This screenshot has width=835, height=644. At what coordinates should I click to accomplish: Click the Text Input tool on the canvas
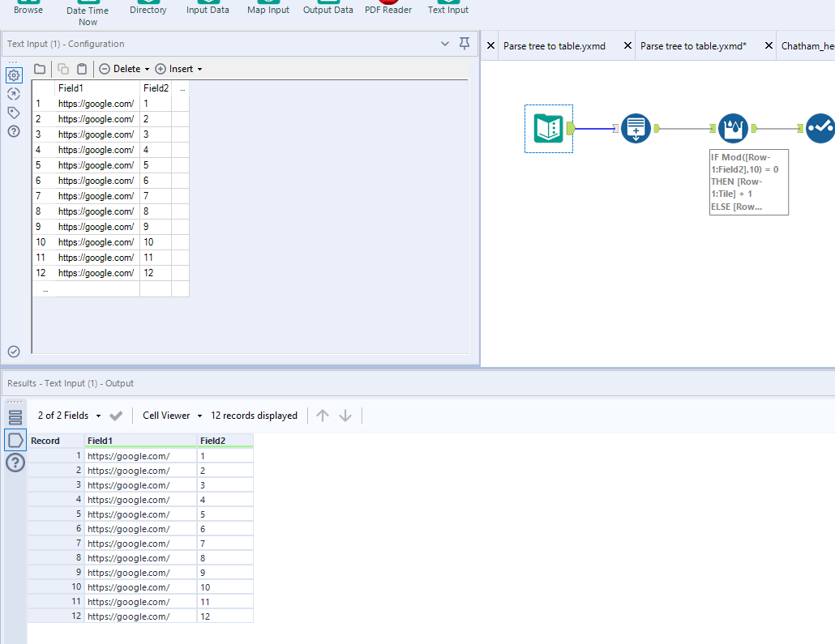(x=548, y=128)
